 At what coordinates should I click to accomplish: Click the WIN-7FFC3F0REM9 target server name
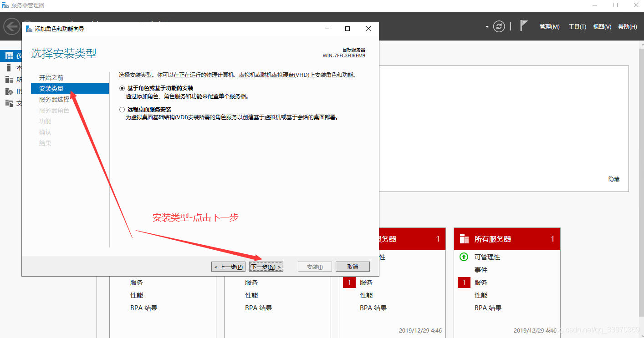coord(344,55)
